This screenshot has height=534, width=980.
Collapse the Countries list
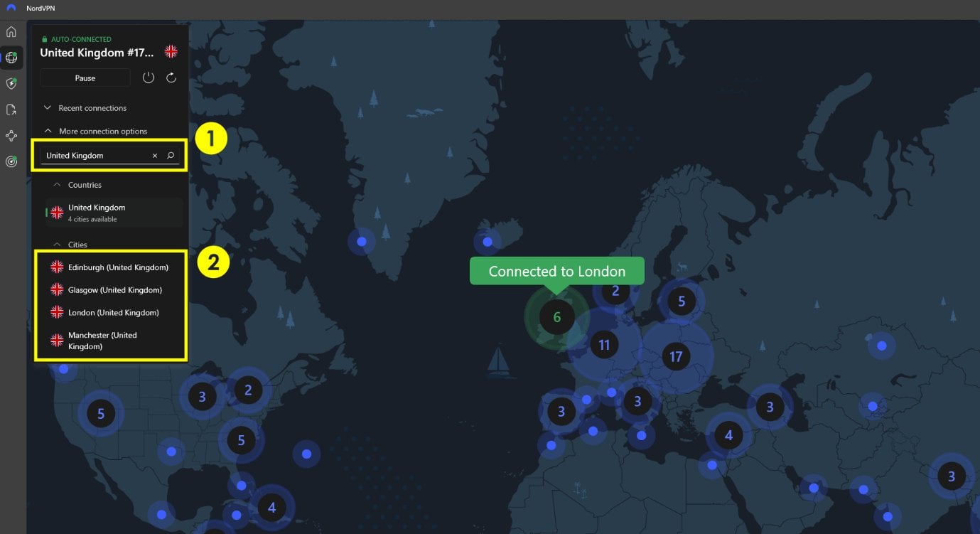77,185
